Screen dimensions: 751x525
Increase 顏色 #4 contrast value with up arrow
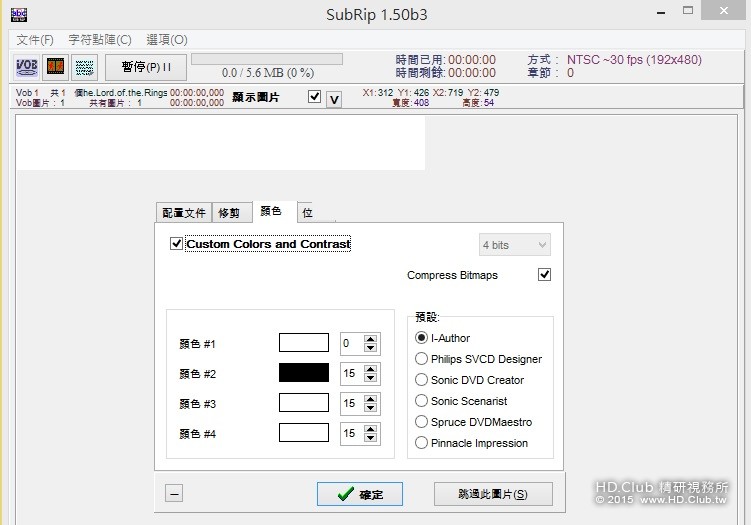[x=370, y=429]
